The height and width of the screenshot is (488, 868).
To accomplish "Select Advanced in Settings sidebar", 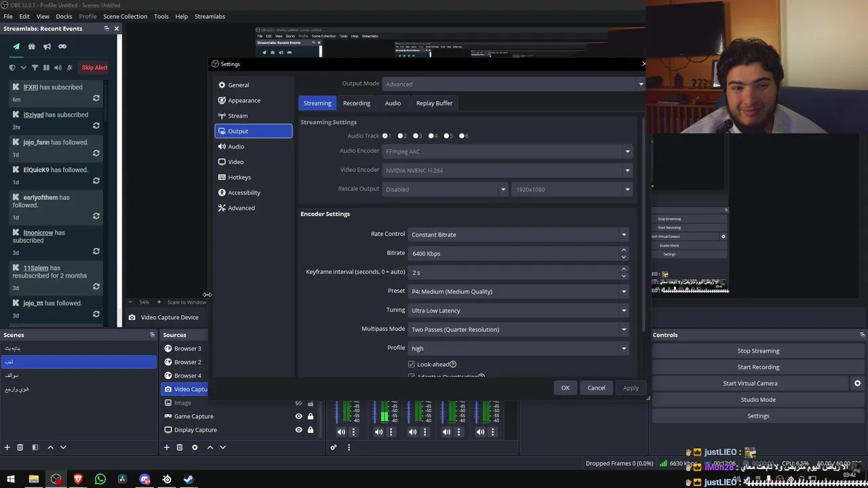I will pyautogui.click(x=254, y=208).
